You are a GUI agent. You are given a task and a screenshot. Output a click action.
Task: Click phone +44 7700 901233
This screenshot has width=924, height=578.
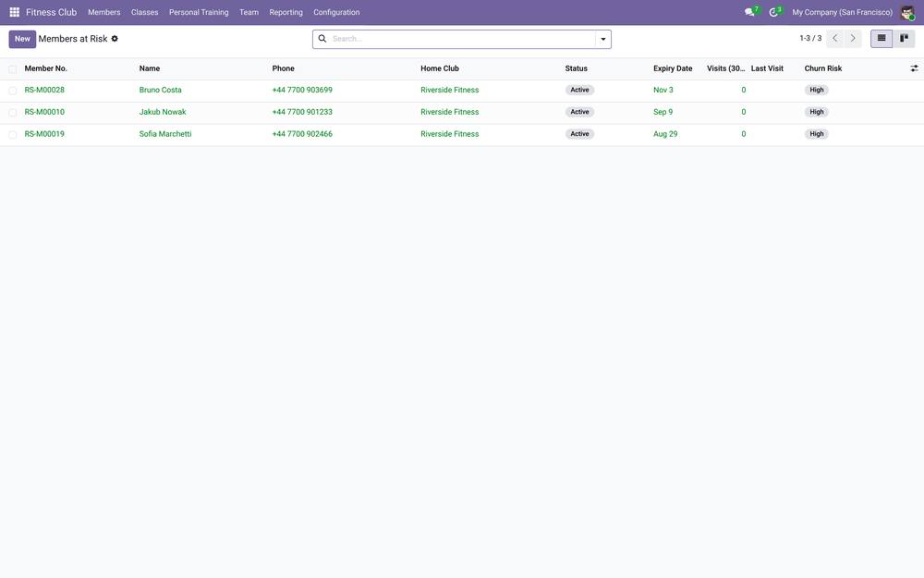click(302, 112)
